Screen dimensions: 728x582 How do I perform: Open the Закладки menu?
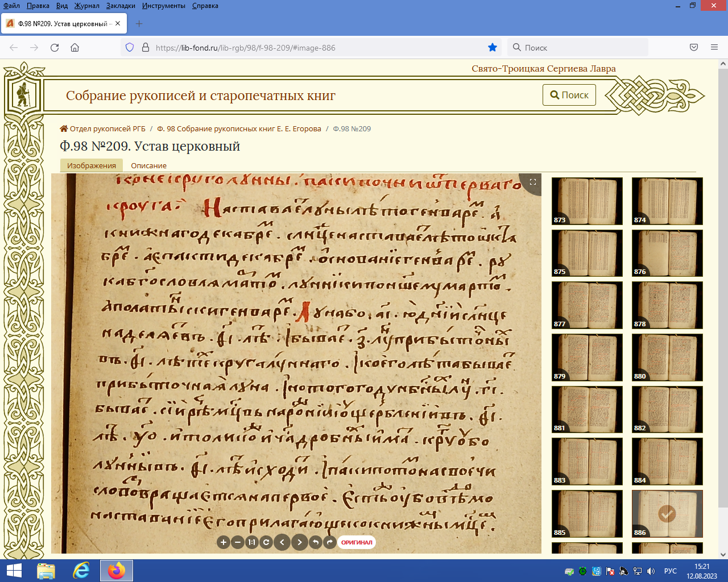click(121, 6)
